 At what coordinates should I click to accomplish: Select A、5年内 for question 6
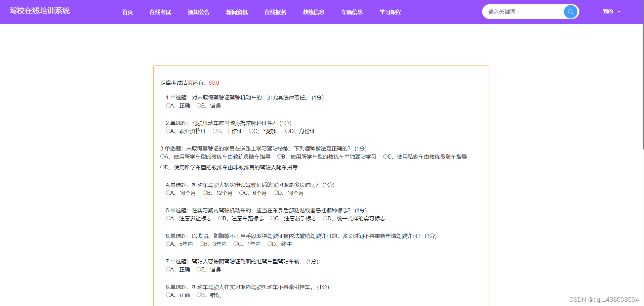[168, 244]
